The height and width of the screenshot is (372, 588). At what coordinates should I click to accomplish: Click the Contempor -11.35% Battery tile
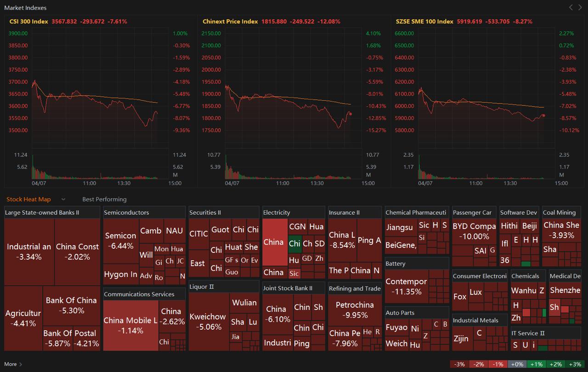pyautogui.click(x=406, y=286)
